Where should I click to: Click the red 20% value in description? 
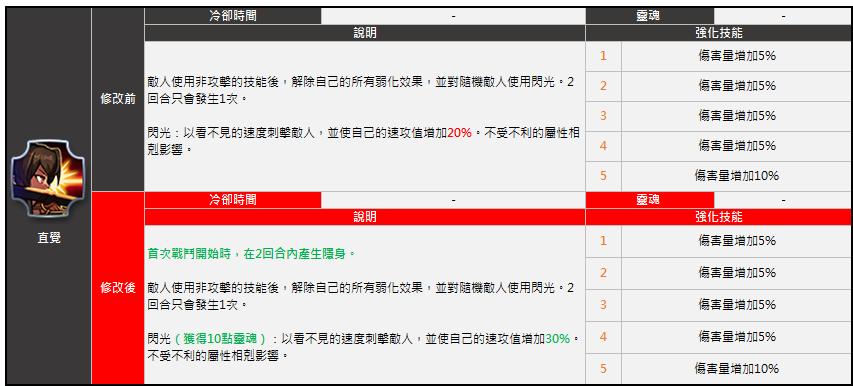pos(459,133)
